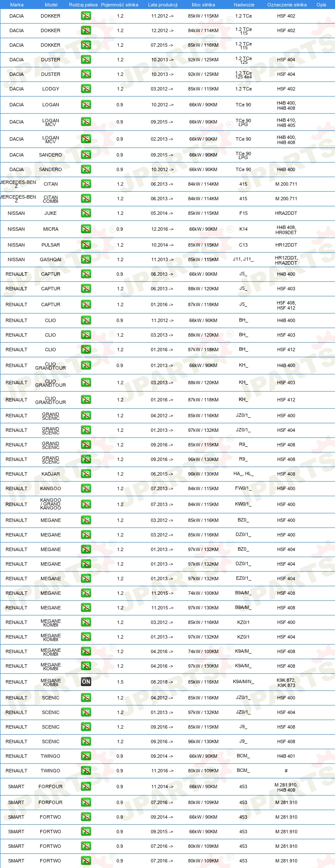This screenshot has height=868, width=335.
Task: Click the fuel icon for the Dacia Sandero 10.2012 row
Action: 86,169
